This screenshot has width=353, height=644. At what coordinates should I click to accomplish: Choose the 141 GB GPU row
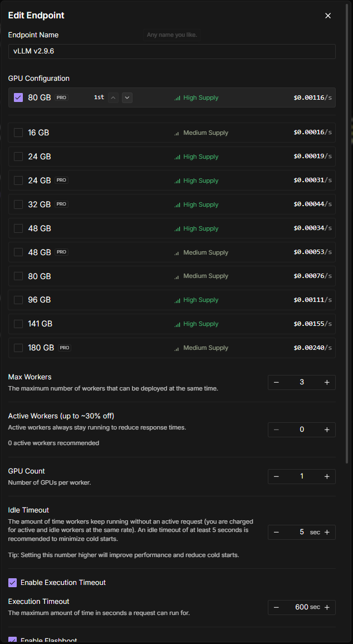coord(18,324)
